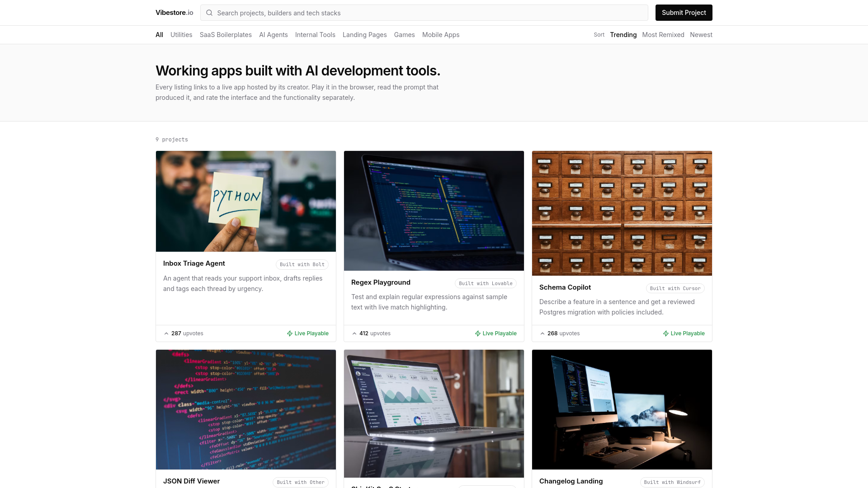
Task: Upvote arrow on Inbox Triage Agent
Action: click(x=166, y=333)
